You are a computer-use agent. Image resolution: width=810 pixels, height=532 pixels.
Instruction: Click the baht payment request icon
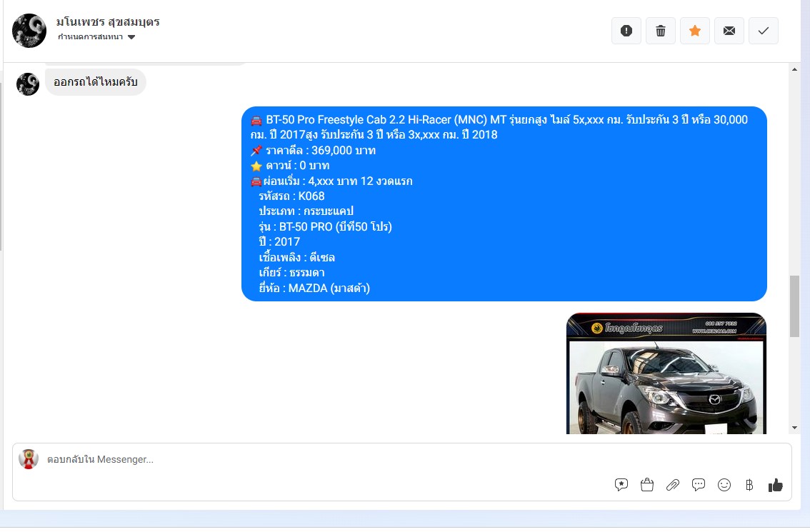click(x=749, y=484)
